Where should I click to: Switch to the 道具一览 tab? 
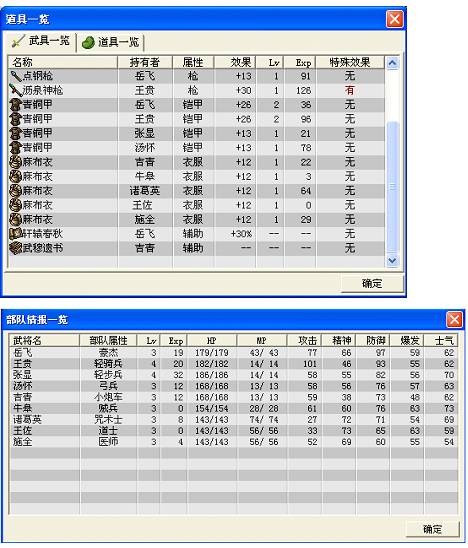coord(110,43)
